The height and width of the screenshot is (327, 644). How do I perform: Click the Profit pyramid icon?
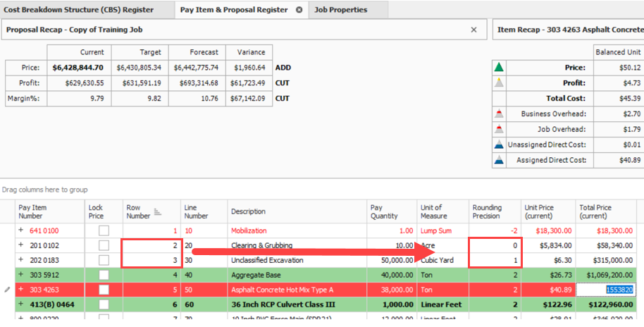[499, 82]
